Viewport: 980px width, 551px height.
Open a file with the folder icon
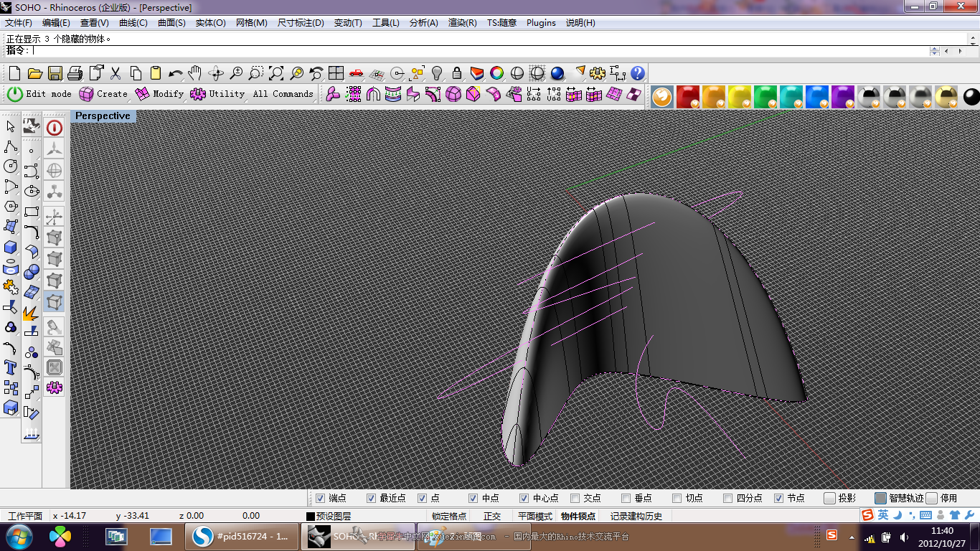pos(34,73)
